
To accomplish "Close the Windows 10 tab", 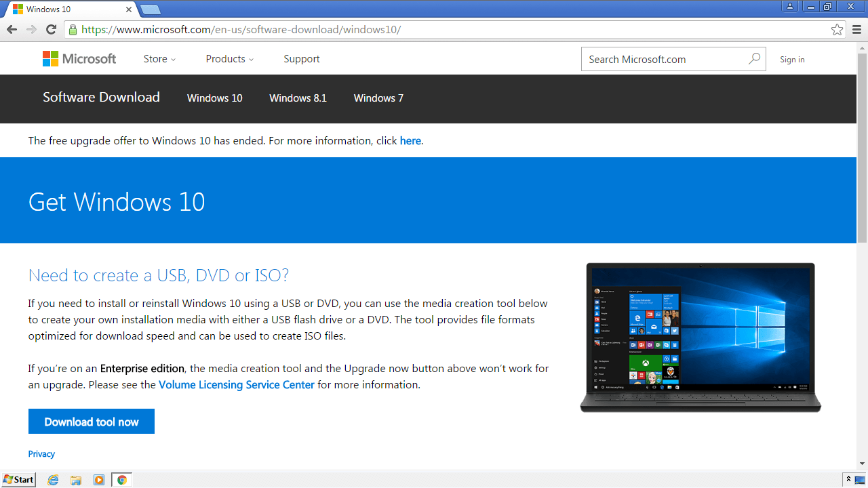I will 128,9.
